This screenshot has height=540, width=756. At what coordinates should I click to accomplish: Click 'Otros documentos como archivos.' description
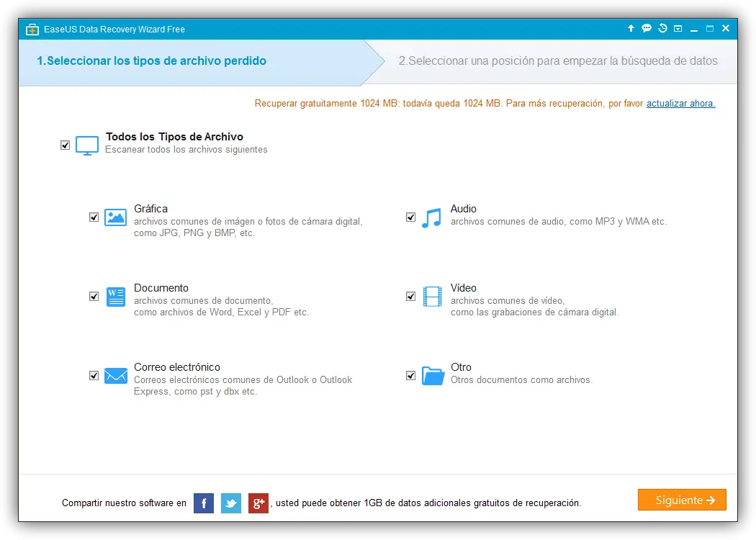pos(522,380)
